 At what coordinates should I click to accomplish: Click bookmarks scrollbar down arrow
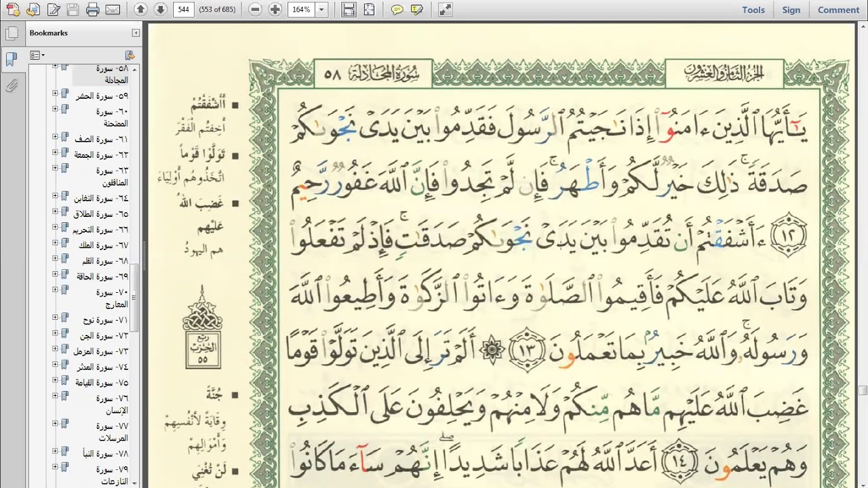134,483
